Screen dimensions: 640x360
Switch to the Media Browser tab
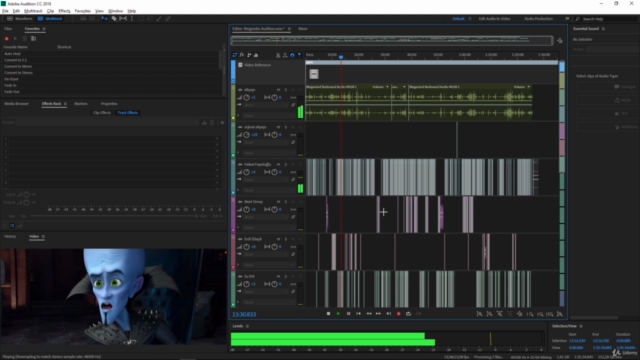(16, 104)
